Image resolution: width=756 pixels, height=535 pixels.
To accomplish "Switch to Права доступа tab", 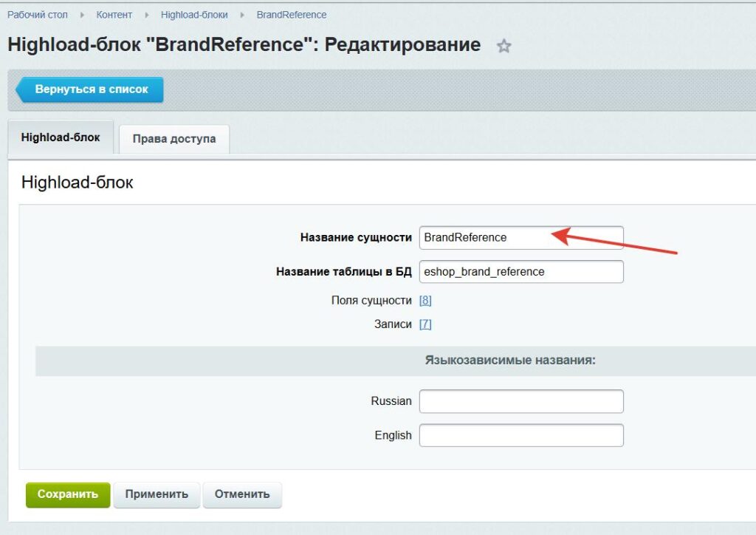I will coord(174,139).
